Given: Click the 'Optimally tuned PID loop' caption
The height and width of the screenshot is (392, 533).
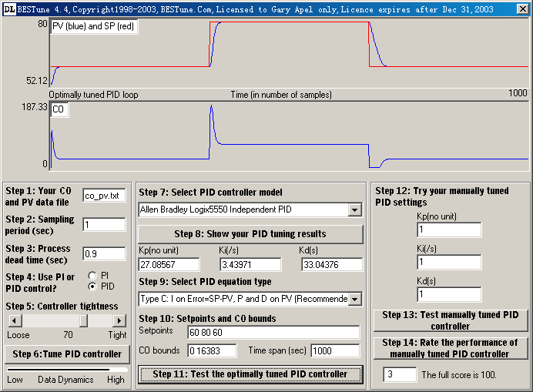Looking at the screenshot, I should 93,95.
